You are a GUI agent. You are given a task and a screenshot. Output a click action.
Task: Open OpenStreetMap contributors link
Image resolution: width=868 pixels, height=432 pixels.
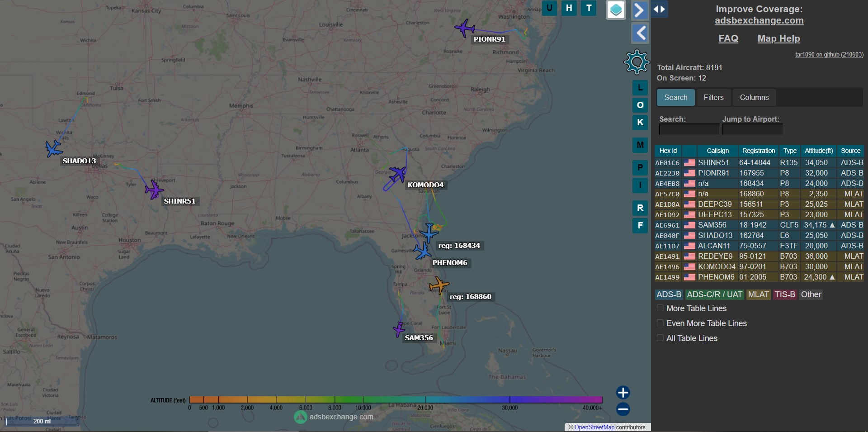point(594,427)
